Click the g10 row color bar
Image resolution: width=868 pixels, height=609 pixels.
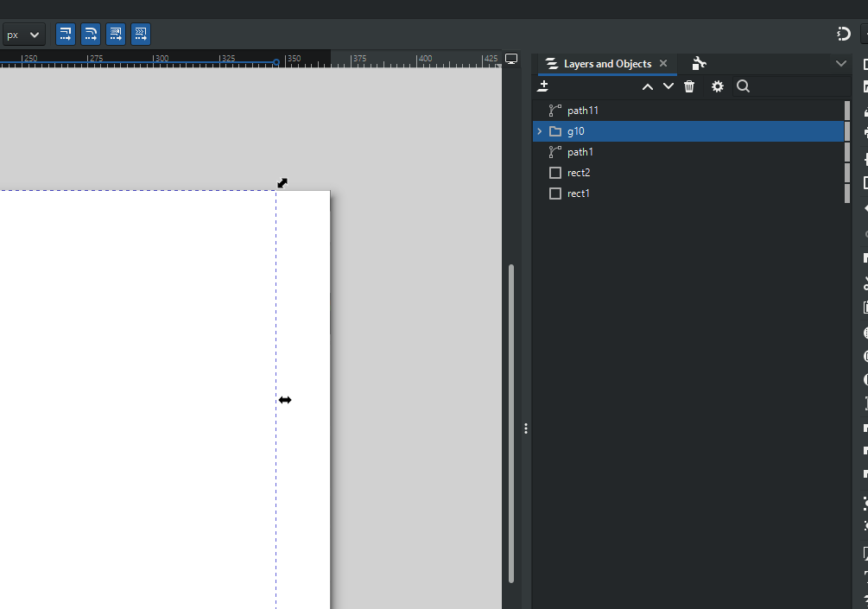(x=847, y=131)
